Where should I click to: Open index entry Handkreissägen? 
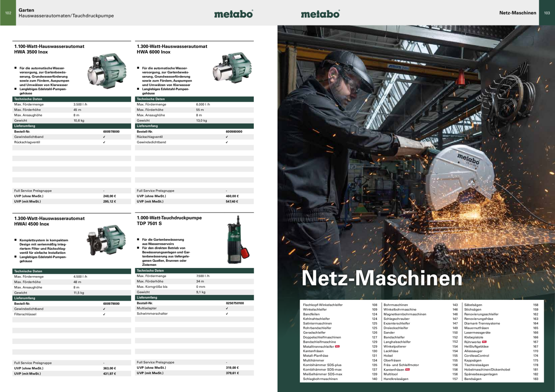pos(396,379)
